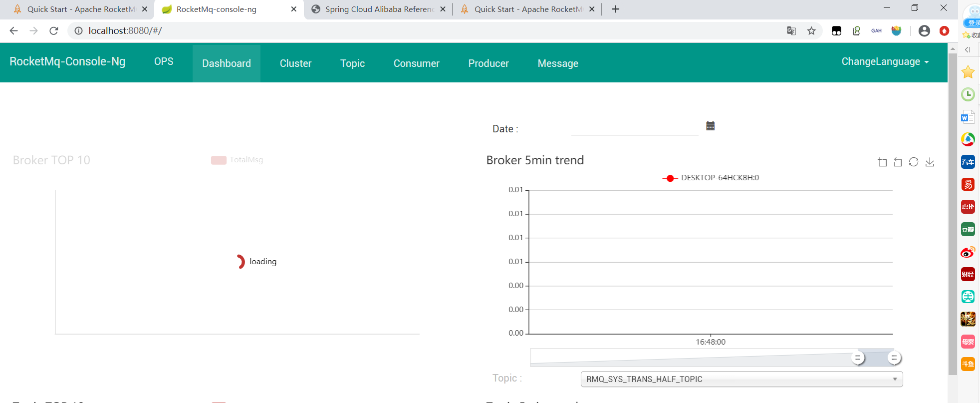This screenshot has height=403, width=980.
Task: Open the 虎扑 sidebar shortcut
Action: click(x=968, y=207)
